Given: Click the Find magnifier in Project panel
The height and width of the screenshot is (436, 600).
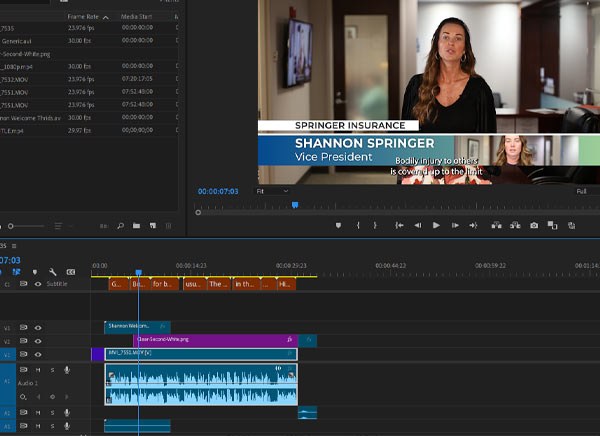Looking at the screenshot, I should click(x=121, y=226).
